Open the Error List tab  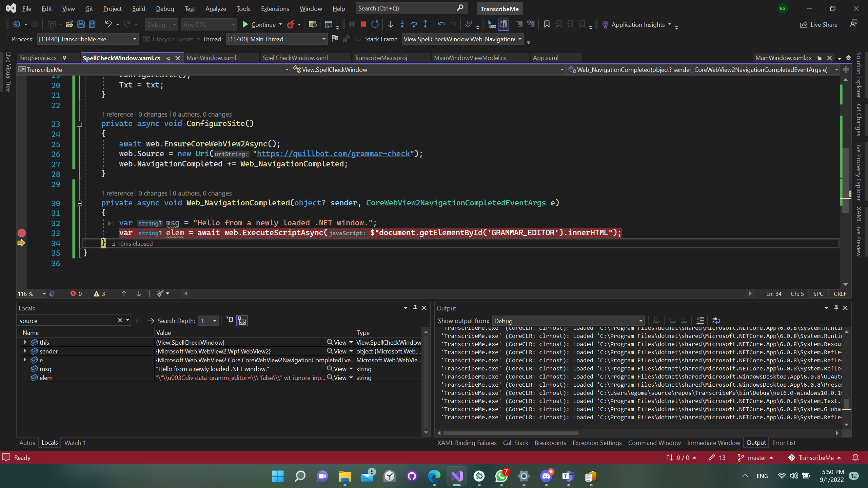click(784, 443)
